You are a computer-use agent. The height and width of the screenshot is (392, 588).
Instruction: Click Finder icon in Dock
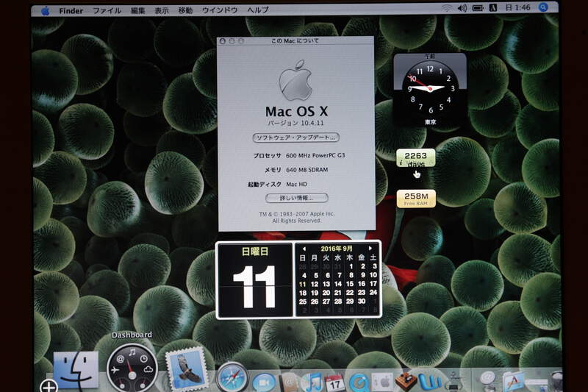point(76,371)
